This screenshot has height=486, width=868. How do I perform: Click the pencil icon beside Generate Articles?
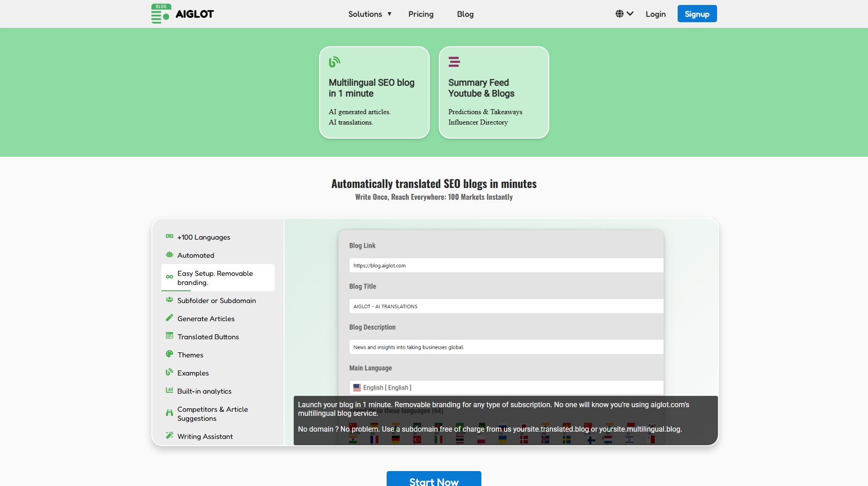(170, 318)
